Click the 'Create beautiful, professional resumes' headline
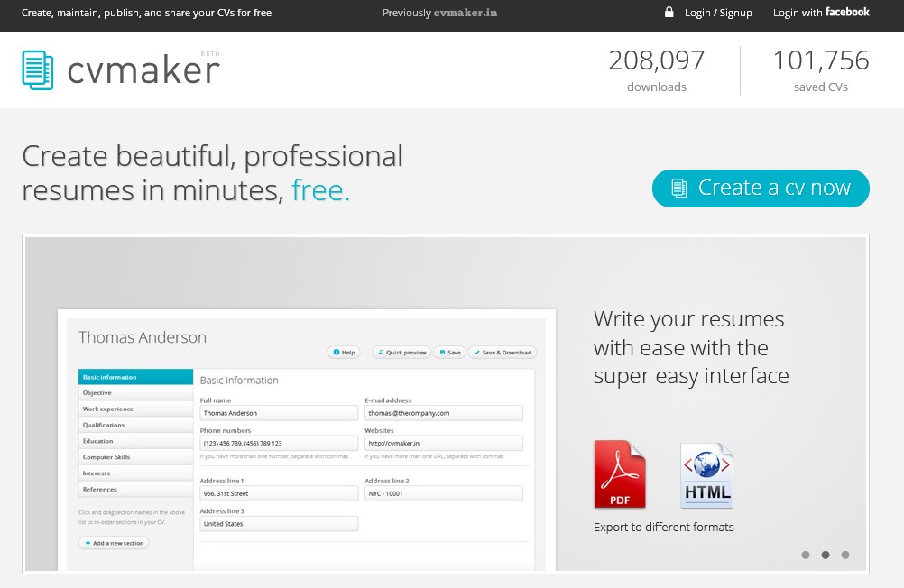Image resolution: width=904 pixels, height=588 pixels. tap(212, 173)
